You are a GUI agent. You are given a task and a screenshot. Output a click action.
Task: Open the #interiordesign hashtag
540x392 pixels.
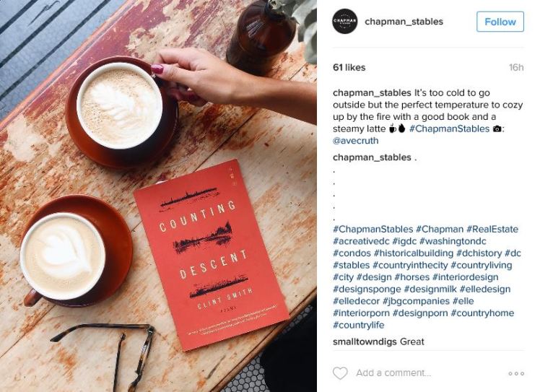tap(465, 277)
